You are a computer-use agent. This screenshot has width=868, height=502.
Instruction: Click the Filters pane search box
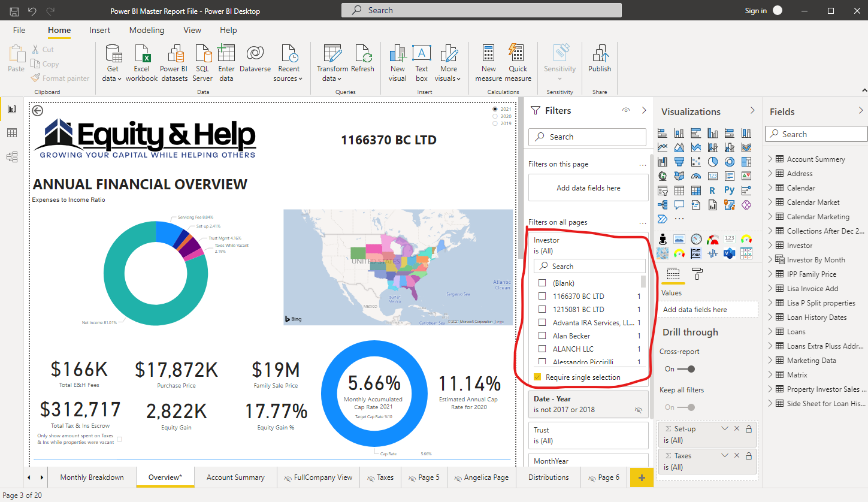click(x=587, y=137)
